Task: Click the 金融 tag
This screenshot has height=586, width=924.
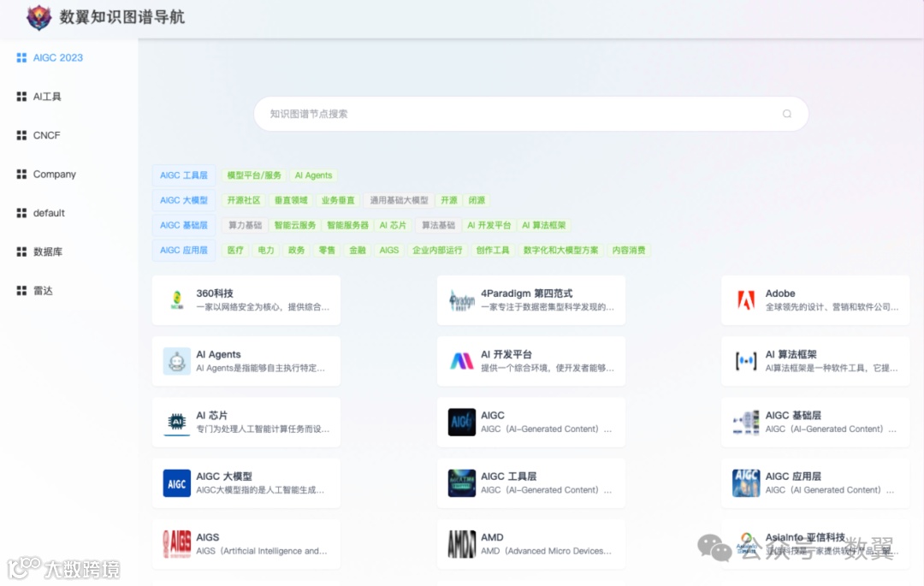Action: pyautogui.click(x=358, y=251)
